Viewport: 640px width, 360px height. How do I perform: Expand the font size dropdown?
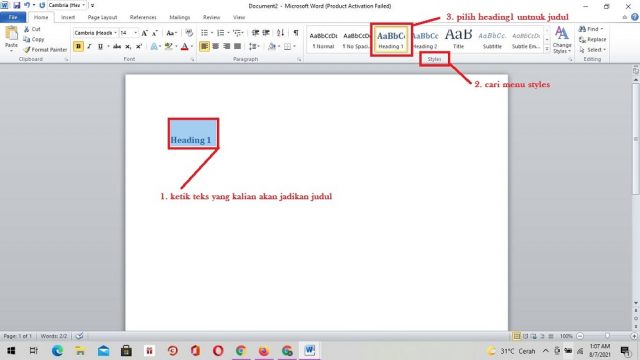pos(135,33)
